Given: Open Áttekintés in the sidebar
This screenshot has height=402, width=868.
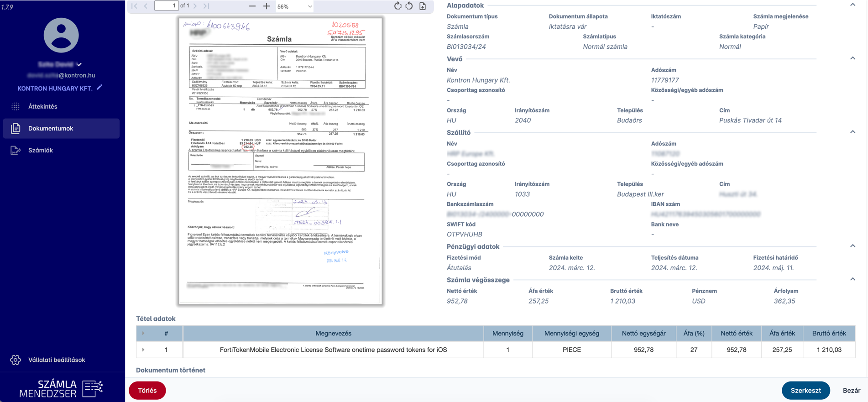Looking at the screenshot, I should [43, 106].
